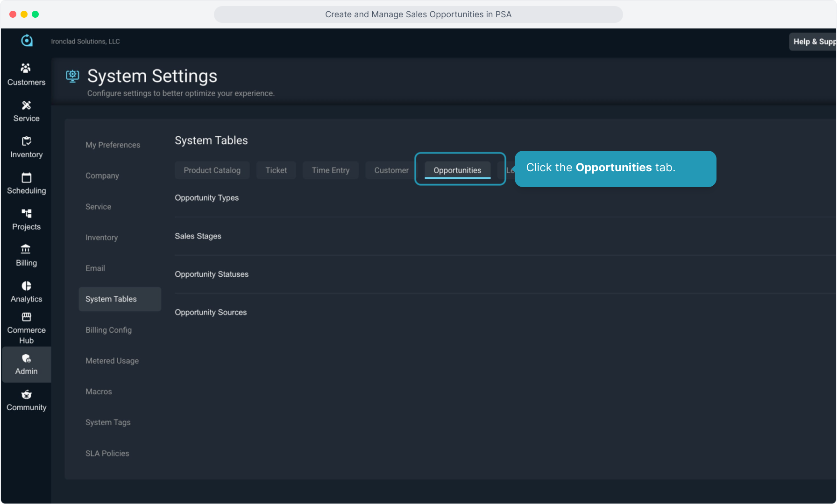Open the Commerce Hub storefront icon
This screenshot has width=837, height=504.
(x=26, y=317)
